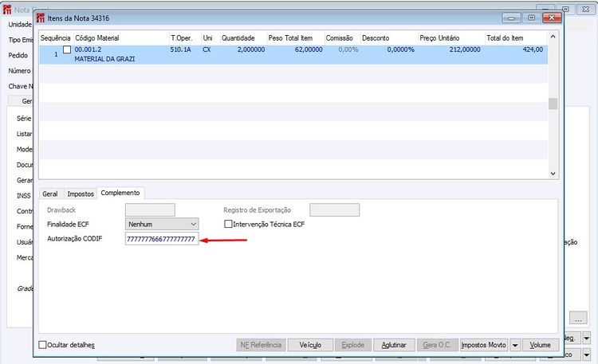The image size is (598, 364).
Task: Click the Preço Unitário column header
Action: click(451, 38)
